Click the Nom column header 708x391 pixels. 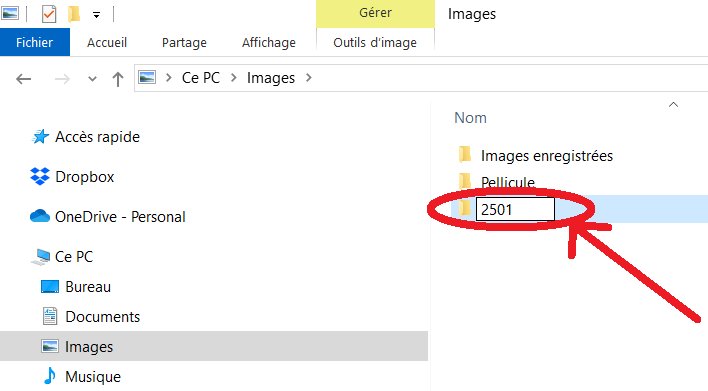[470, 118]
